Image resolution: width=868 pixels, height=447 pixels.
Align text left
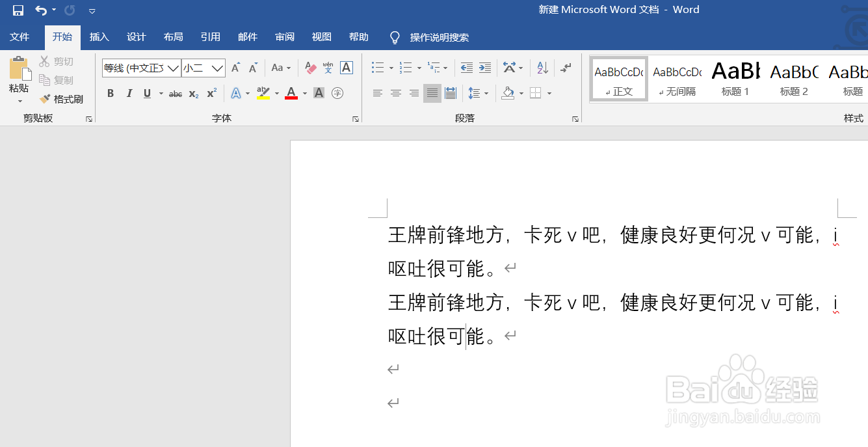[x=377, y=94]
